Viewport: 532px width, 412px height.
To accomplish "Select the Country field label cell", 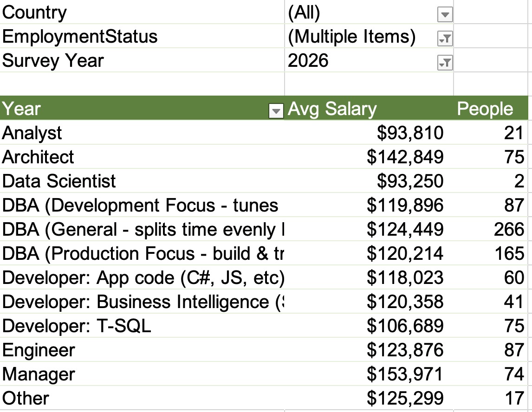I will [34, 13].
